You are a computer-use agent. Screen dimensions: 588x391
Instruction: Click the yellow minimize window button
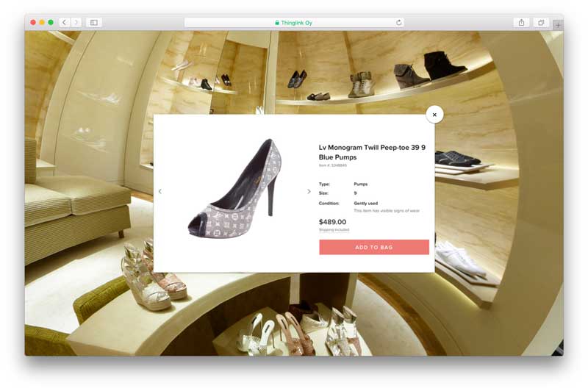[x=42, y=23]
